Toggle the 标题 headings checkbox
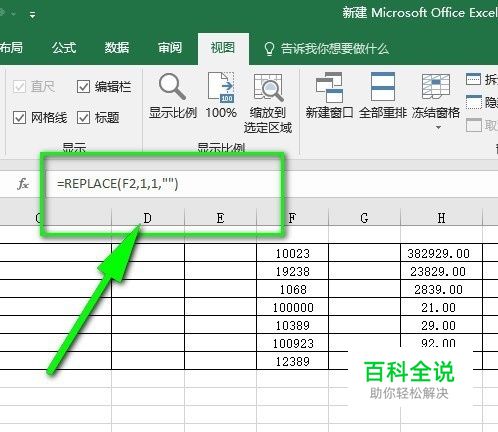498x432 pixels. click(83, 117)
